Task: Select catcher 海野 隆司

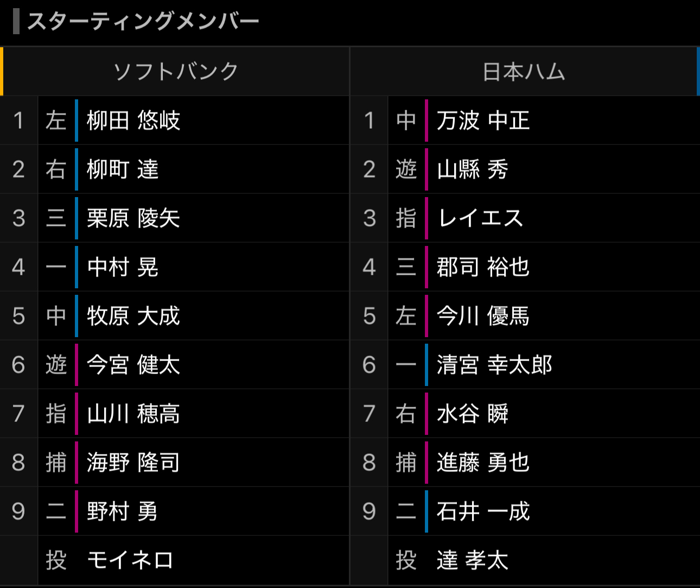Action: coord(133,463)
